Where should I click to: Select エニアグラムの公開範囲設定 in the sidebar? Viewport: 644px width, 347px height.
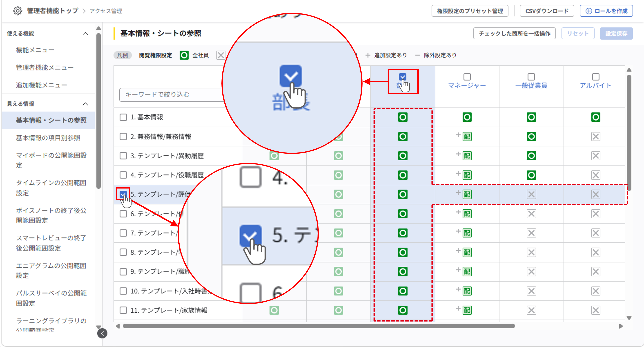(51, 271)
